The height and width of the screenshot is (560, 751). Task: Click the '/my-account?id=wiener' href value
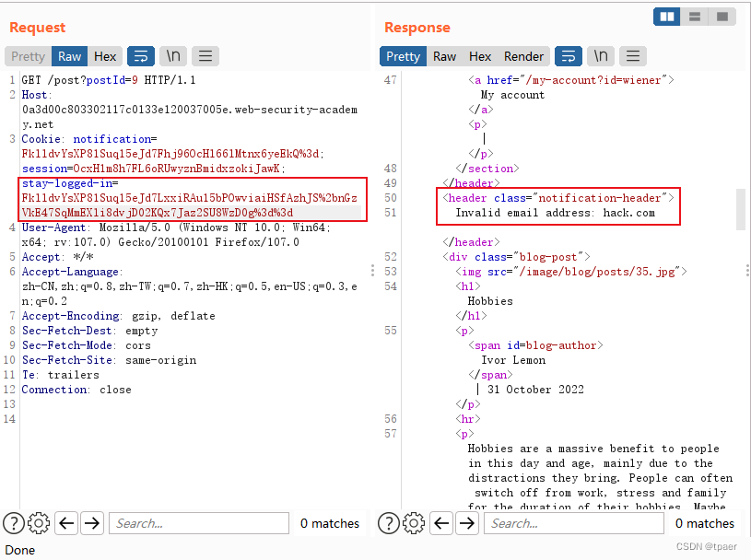594,80
